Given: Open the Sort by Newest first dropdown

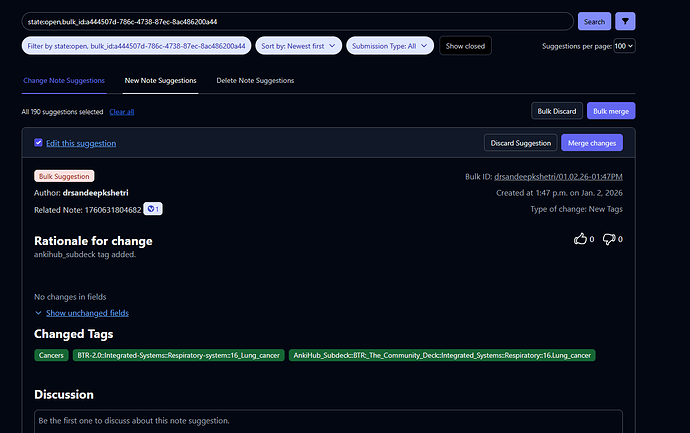Looking at the screenshot, I should tap(299, 46).
